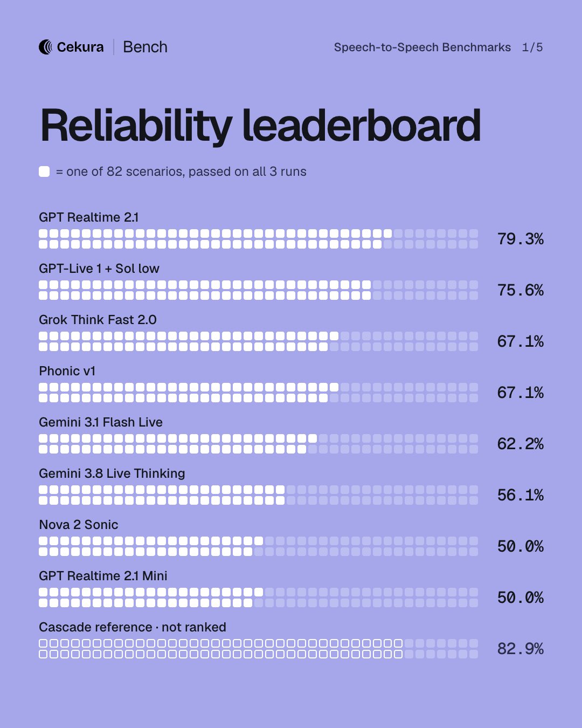Click the Nova 2 Sonic scenario bar
This screenshot has height=728, width=582.
[x=258, y=546]
